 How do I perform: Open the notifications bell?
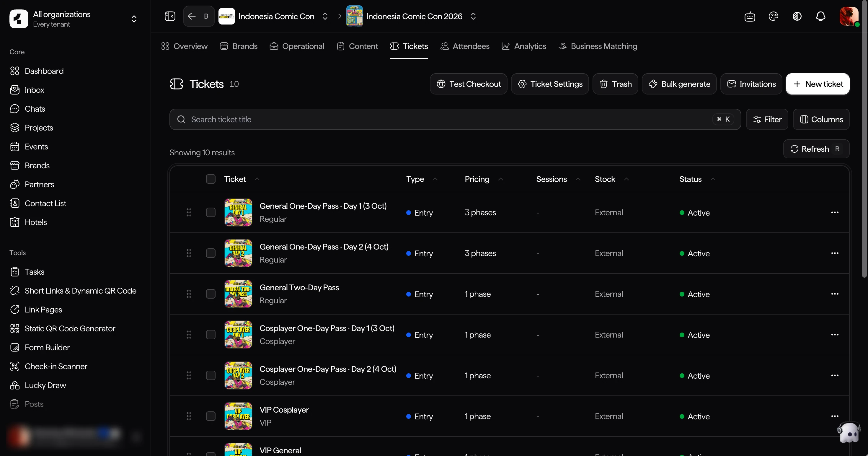tap(820, 16)
